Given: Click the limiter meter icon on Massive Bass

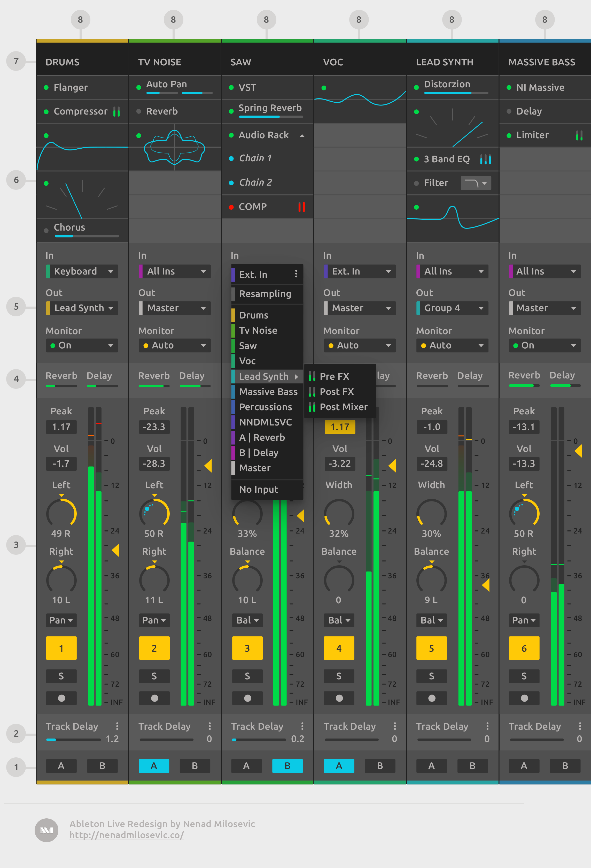Looking at the screenshot, I should coord(579,135).
